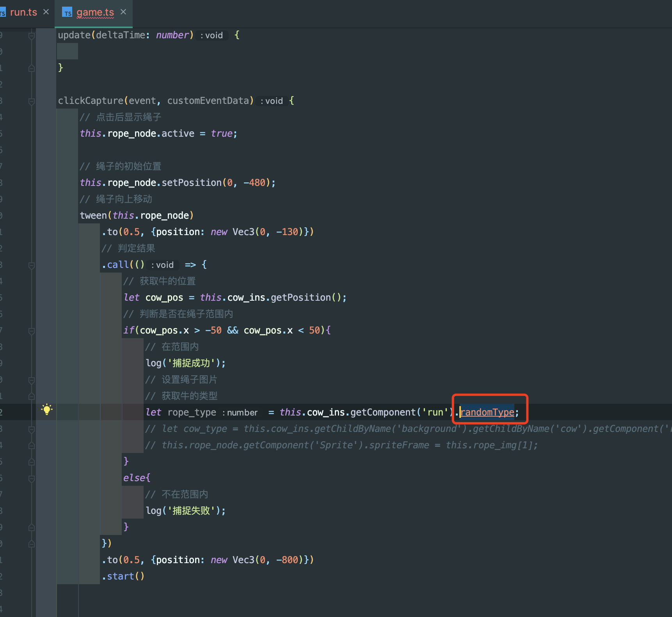Collapse the clickCapture method fold marker
672x617 pixels.
pos(32,101)
